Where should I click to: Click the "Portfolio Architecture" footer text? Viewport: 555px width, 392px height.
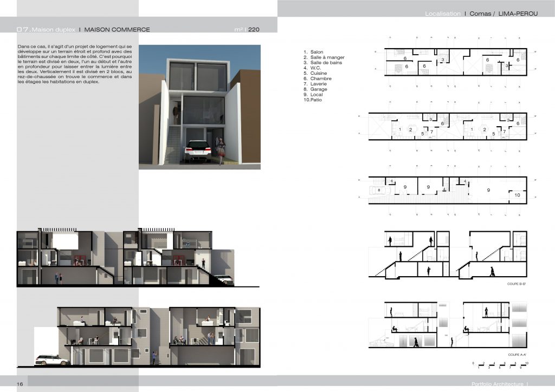(x=491, y=384)
